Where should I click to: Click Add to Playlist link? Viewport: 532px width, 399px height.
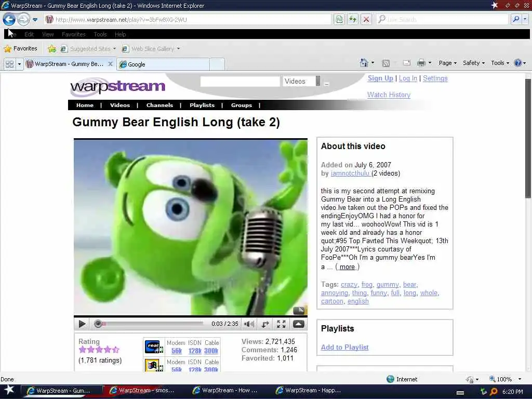tap(345, 347)
